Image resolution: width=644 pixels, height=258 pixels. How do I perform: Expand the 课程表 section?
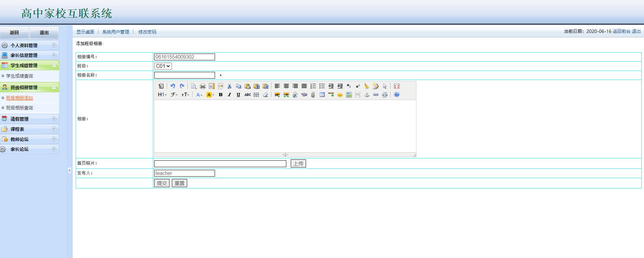pyautogui.click(x=54, y=129)
